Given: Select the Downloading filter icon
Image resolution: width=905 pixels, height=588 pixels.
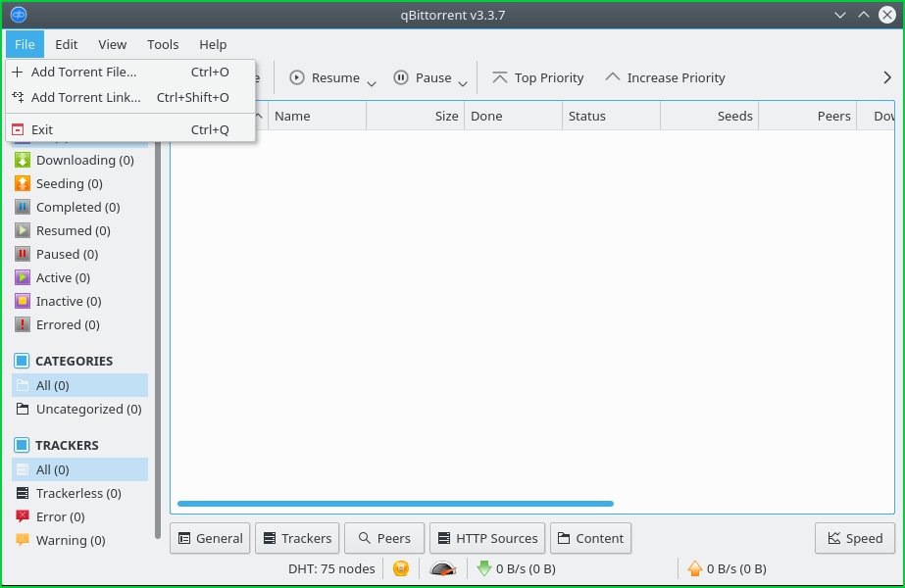Looking at the screenshot, I should coord(23,160).
